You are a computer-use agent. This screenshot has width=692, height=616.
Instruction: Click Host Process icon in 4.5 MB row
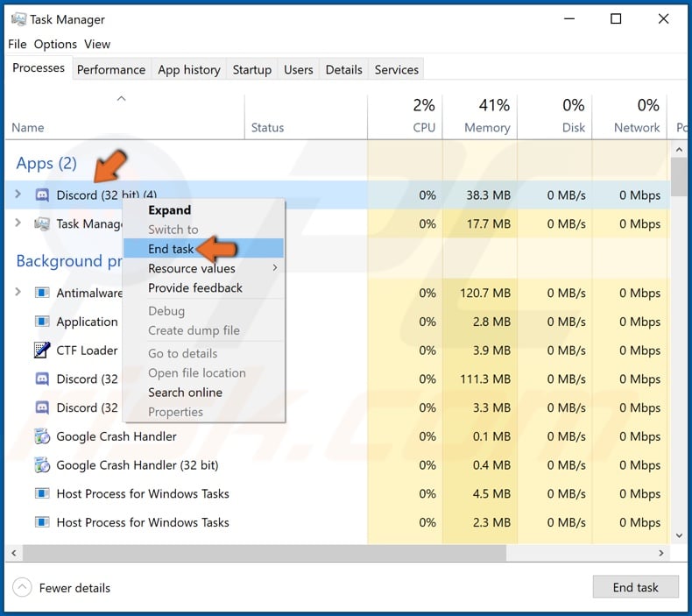(x=42, y=493)
